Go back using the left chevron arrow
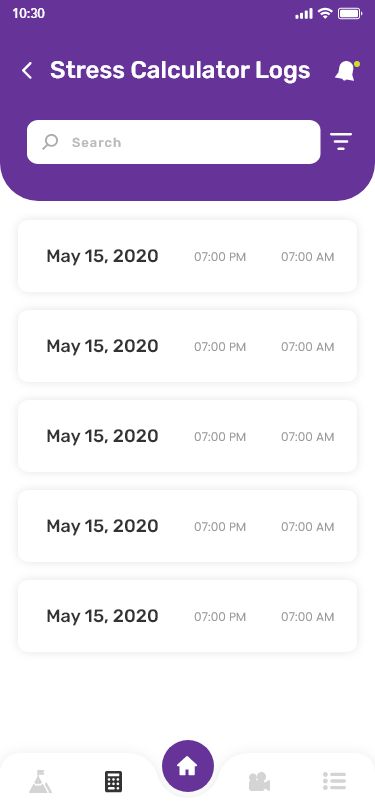 (x=27, y=70)
